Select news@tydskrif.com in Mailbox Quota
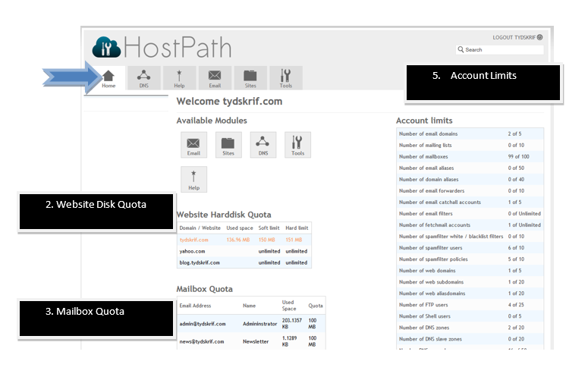The width and height of the screenshot is (588, 383). point(202,341)
